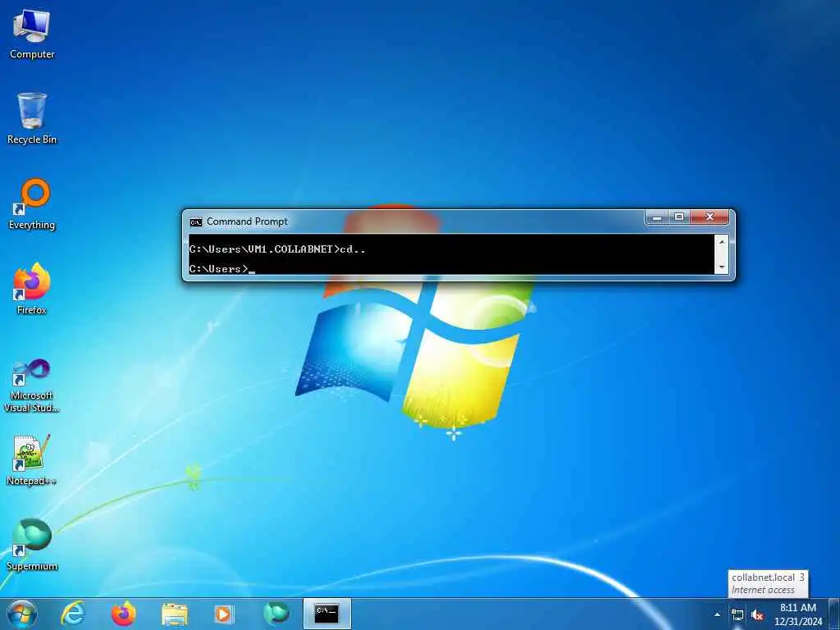This screenshot has height=630, width=840.
Task: Click the Command Prompt window title text
Action: [247, 221]
